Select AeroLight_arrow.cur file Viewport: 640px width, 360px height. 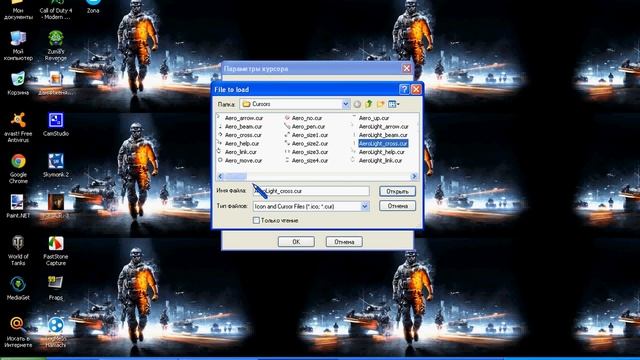[383, 127]
